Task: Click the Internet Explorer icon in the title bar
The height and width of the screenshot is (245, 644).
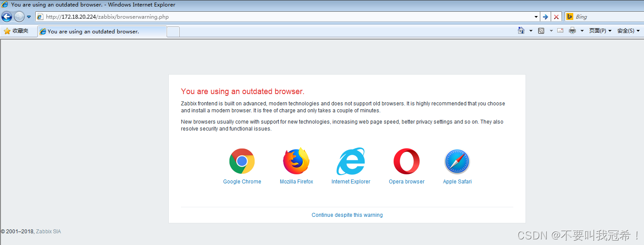Action: (x=5, y=5)
